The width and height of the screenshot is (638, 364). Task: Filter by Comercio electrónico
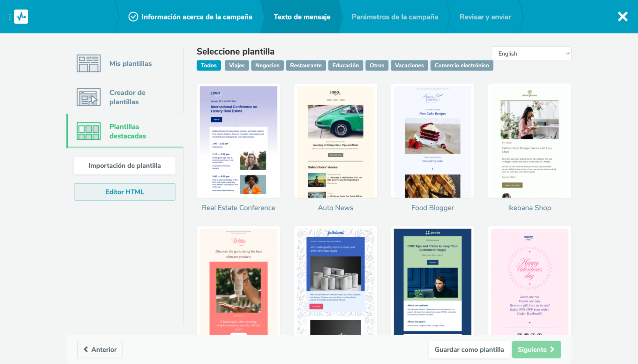(461, 65)
